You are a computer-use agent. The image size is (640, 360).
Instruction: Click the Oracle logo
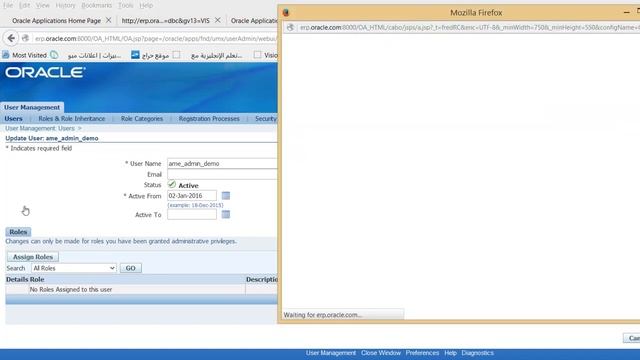[45, 73]
